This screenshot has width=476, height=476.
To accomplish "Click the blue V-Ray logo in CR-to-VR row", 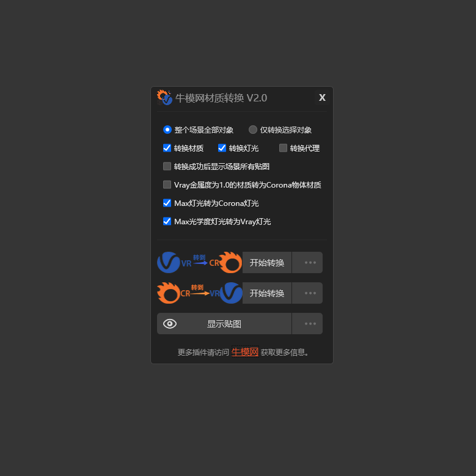I will point(231,293).
